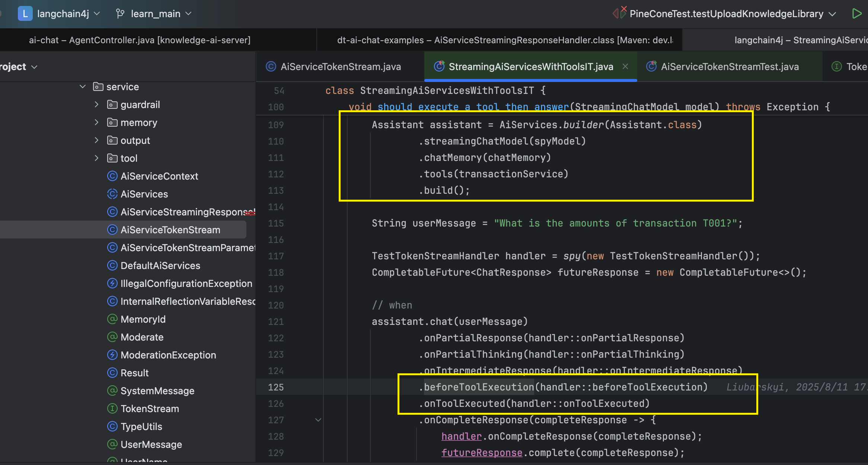Click the green Run button

click(x=857, y=14)
